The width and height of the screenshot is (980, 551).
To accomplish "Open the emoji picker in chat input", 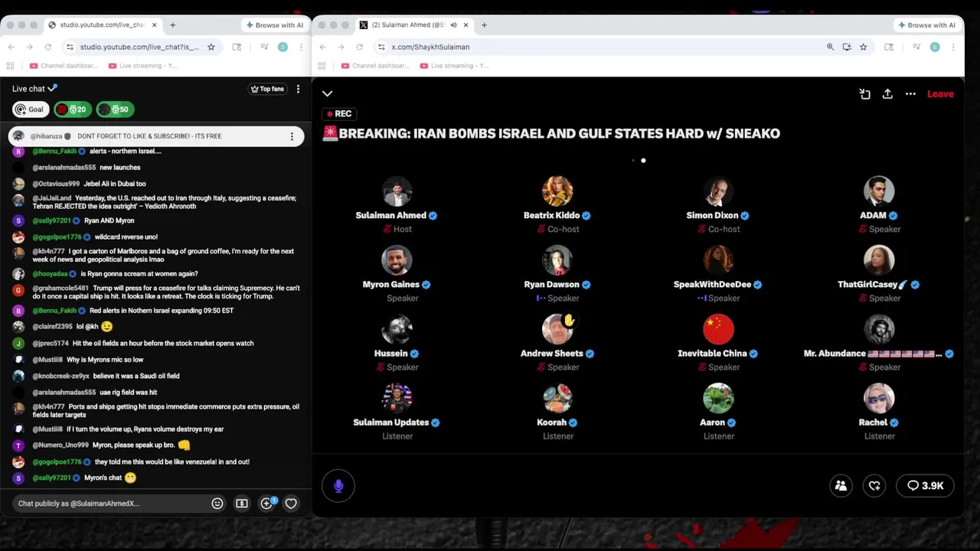I will (x=217, y=504).
